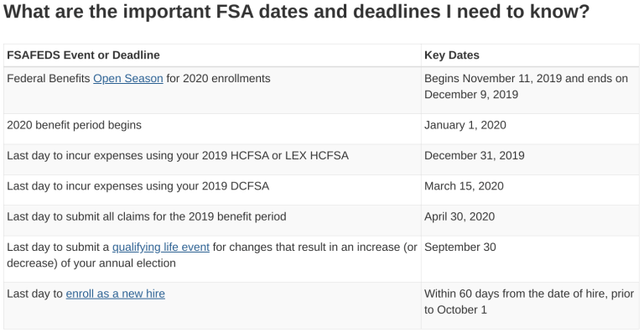
Task: Follow the qualifying life event link
Action: 161,247
